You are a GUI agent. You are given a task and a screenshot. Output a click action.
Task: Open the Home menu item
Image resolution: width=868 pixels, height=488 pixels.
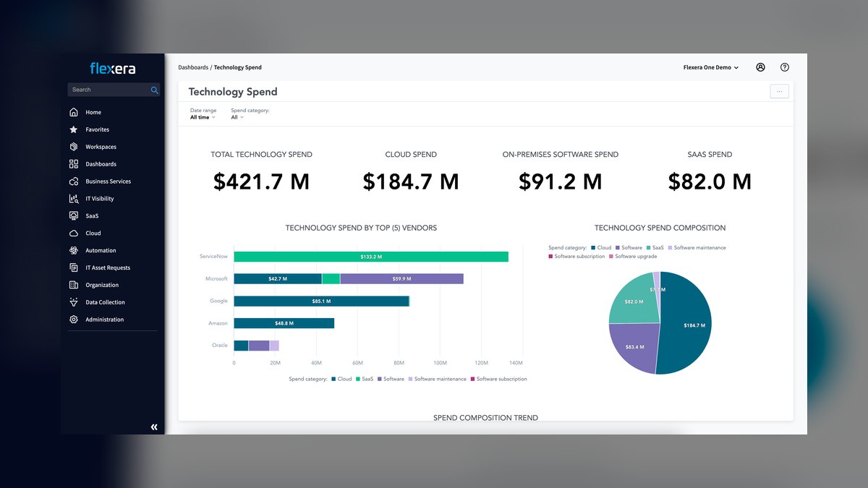point(93,112)
